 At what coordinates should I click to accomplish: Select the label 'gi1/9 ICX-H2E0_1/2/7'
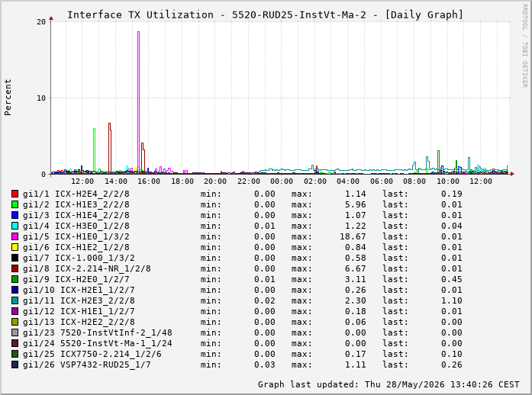pyautogui.click(x=76, y=279)
